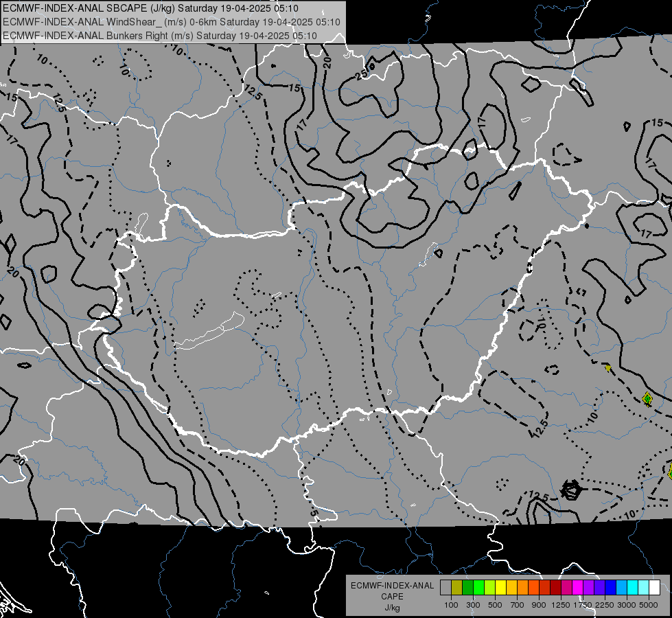Screen dimensions: 672x618
Task: Click the SBCAPE title line
Action: pos(150,8)
